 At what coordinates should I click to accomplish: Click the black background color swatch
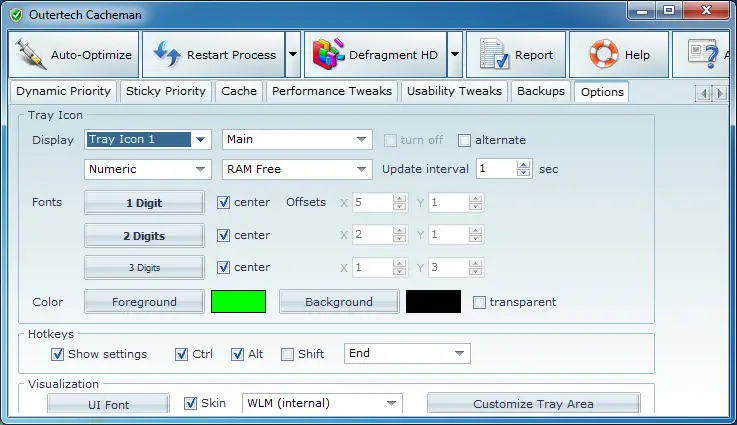[x=433, y=301]
